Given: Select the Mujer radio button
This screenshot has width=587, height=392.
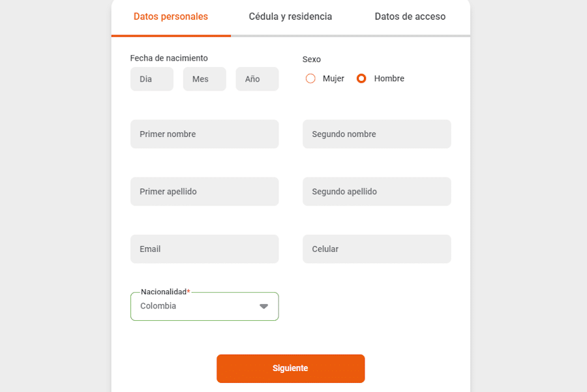Looking at the screenshot, I should [310, 79].
